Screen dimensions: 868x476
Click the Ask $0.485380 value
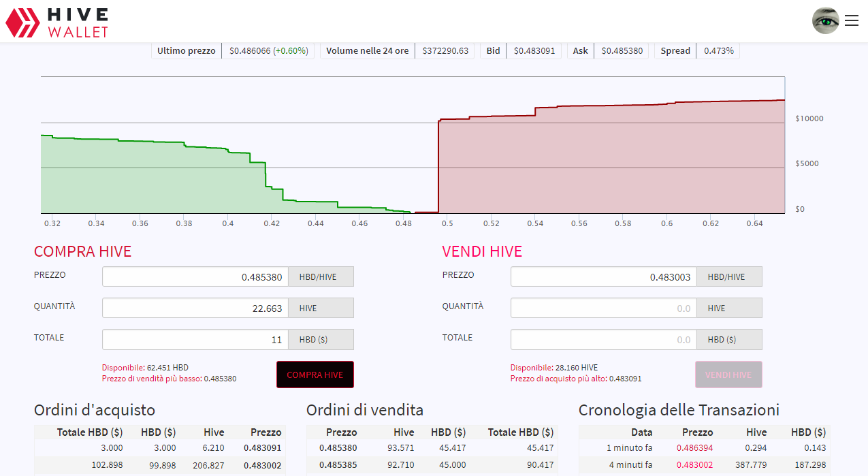[x=622, y=51]
